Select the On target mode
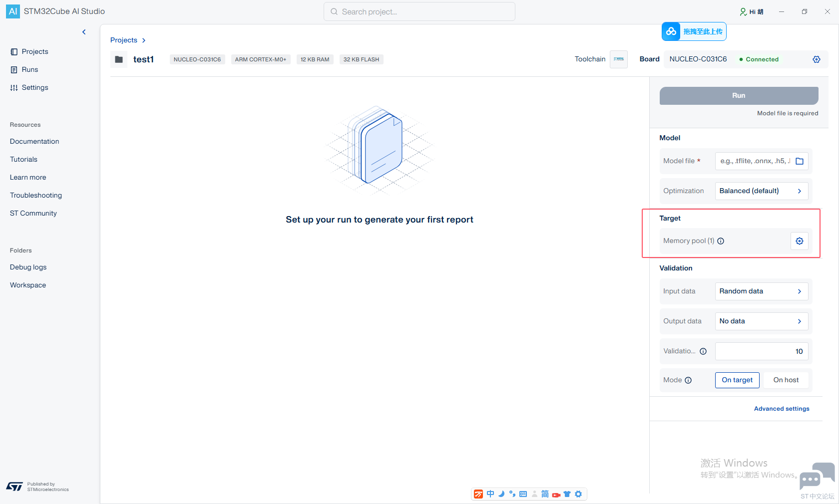 tap(737, 380)
